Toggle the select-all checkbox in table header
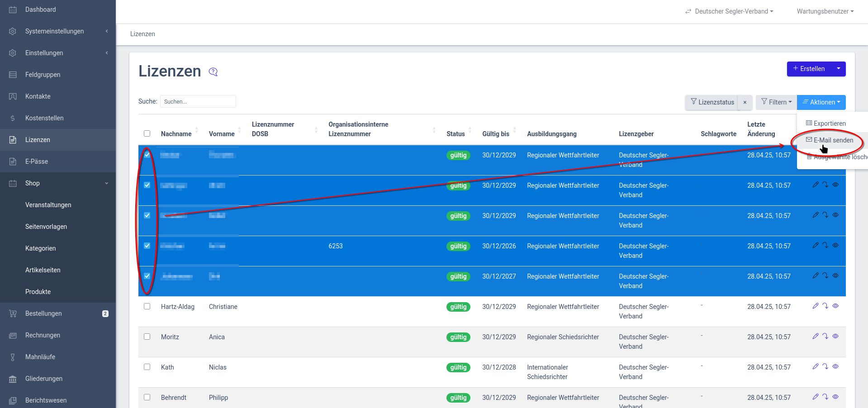This screenshot has width=868, height=408. point(147,133)
